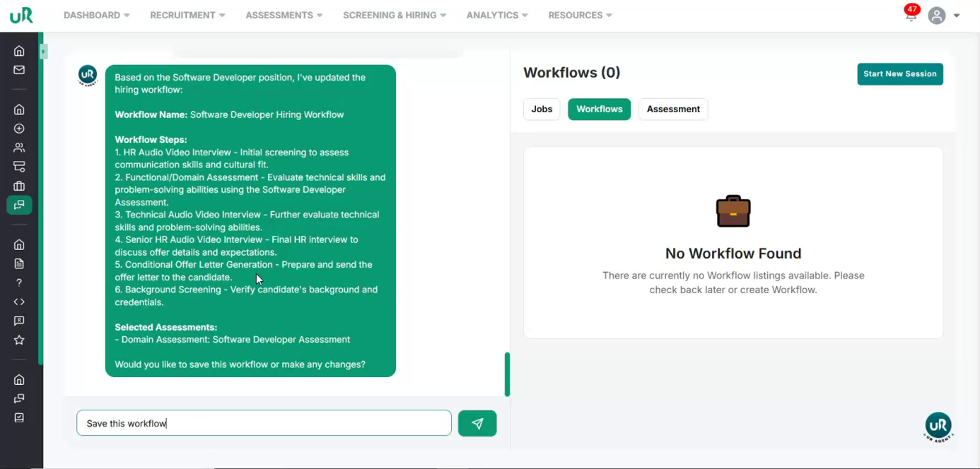This screenshot has height=469, width=980.
Task: Click the chat panel vertical scrollbar
Action: click(x=507, y=374)
